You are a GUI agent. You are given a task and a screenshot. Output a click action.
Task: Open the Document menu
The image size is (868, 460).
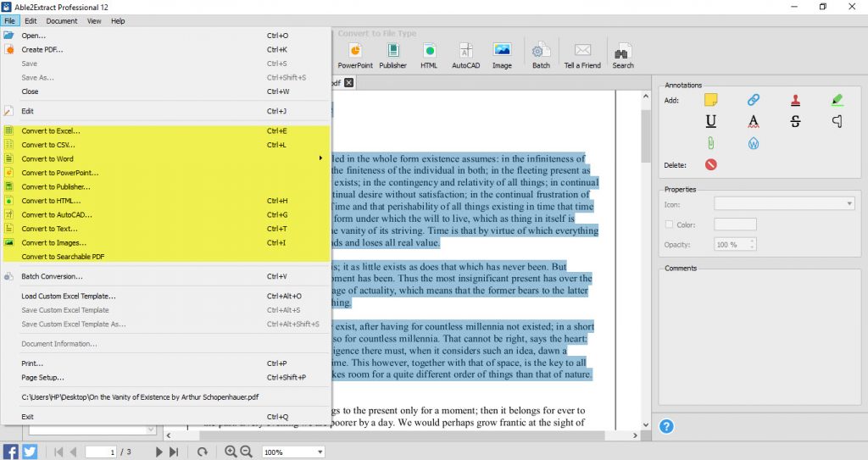point(61,21)
